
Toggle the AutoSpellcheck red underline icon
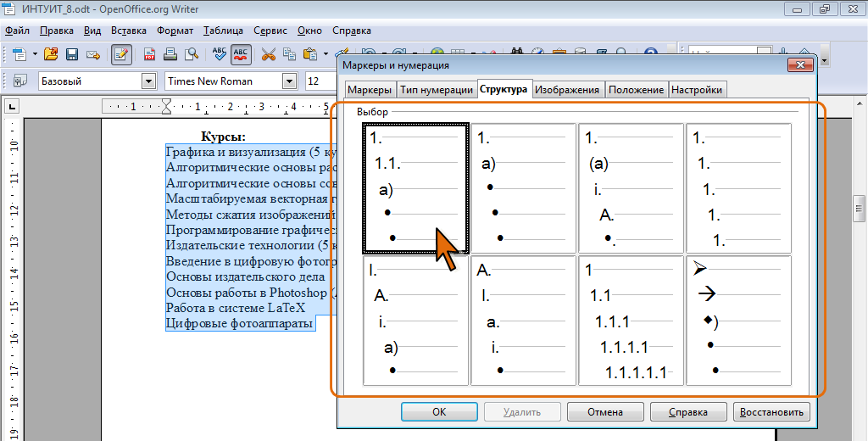point(241,54)
